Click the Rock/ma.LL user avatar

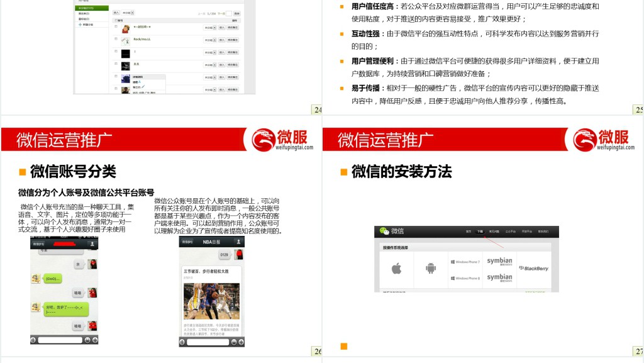click(x=125, y=41)
